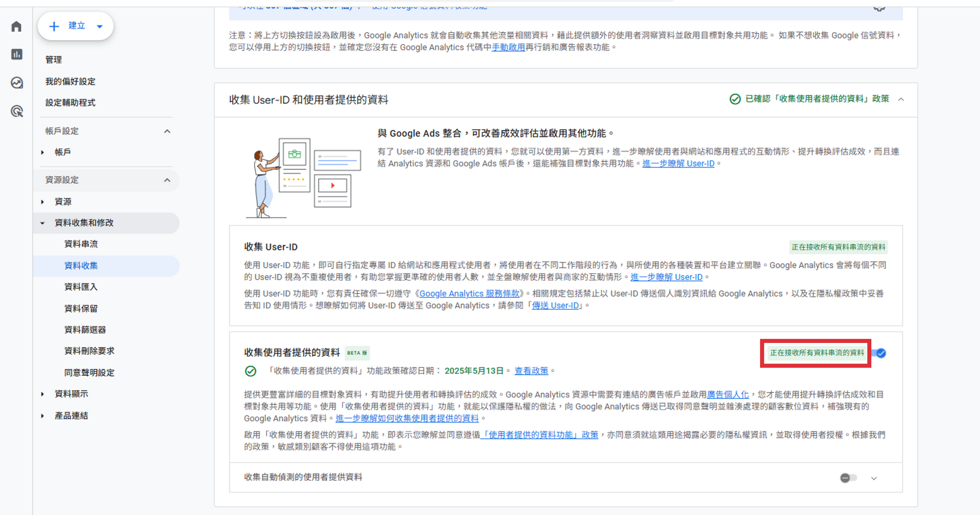Open the 查看政策 link
The image size is (980, 515).
pos(531,371)
